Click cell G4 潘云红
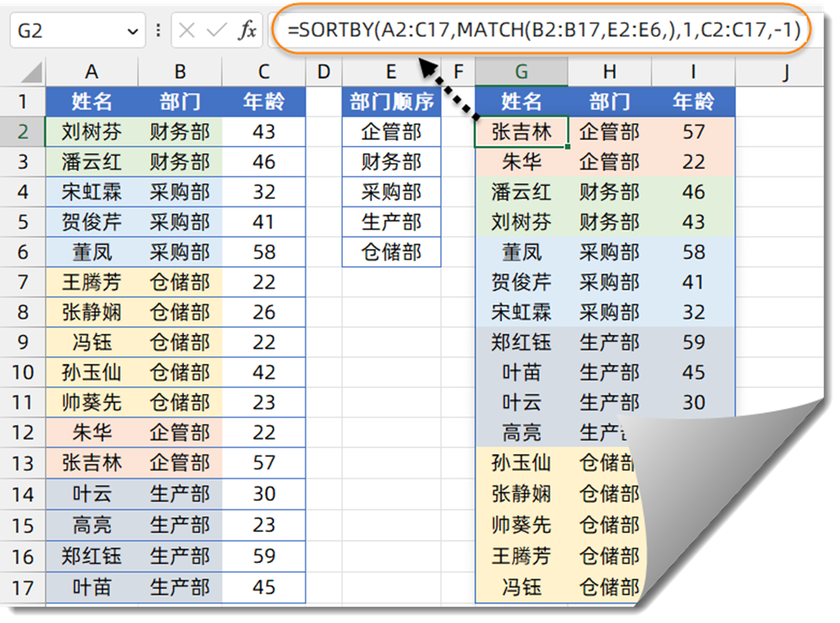The height and width of the screenshot is (623, 840). click(522, 192)
